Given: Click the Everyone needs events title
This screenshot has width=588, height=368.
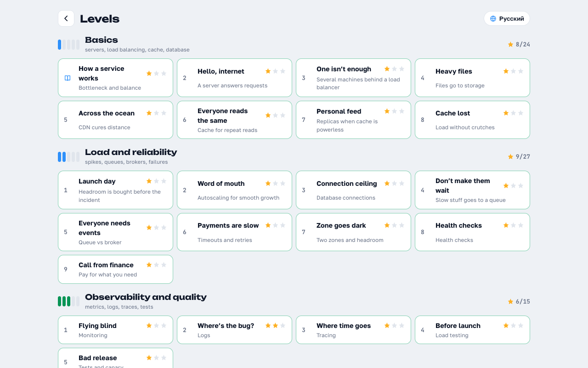Looking at the screenshot, I should [104, 228].
